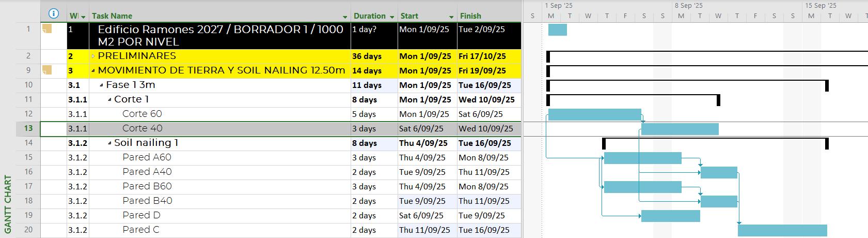This screenshot has height=238, width=868.
Task: Collapse the Corte 1 subtasks
Action: pos(109,99)
